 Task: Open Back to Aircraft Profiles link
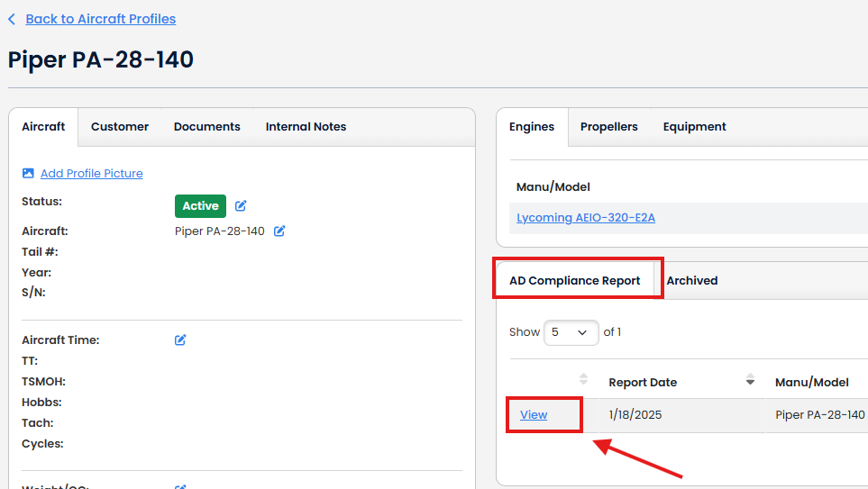click(x=101, y=19)
